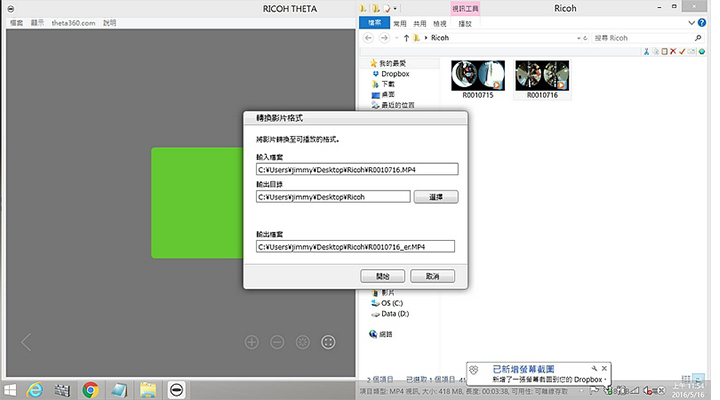Click the rename icon in Explorer toolbar
The width and height of the screenshot is (720, 400).
[692, 51]
